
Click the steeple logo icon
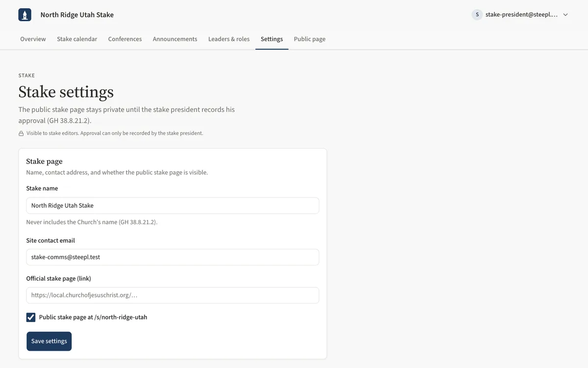[x=24, y=15]
